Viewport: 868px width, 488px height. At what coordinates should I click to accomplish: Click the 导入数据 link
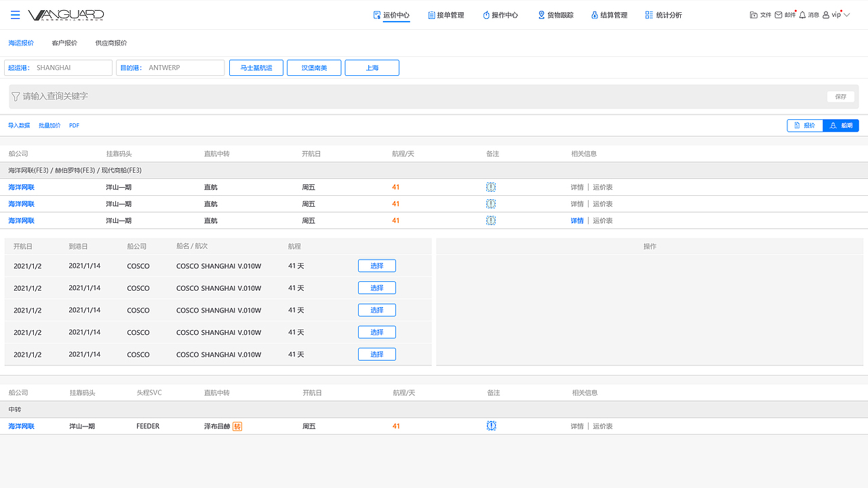click(x=19, y=125)
